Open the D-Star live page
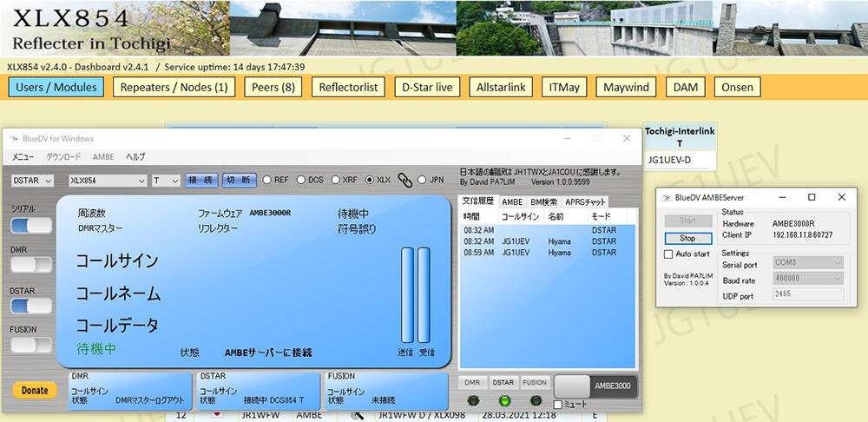Screen dimensions: 868x422 [427, 87]
